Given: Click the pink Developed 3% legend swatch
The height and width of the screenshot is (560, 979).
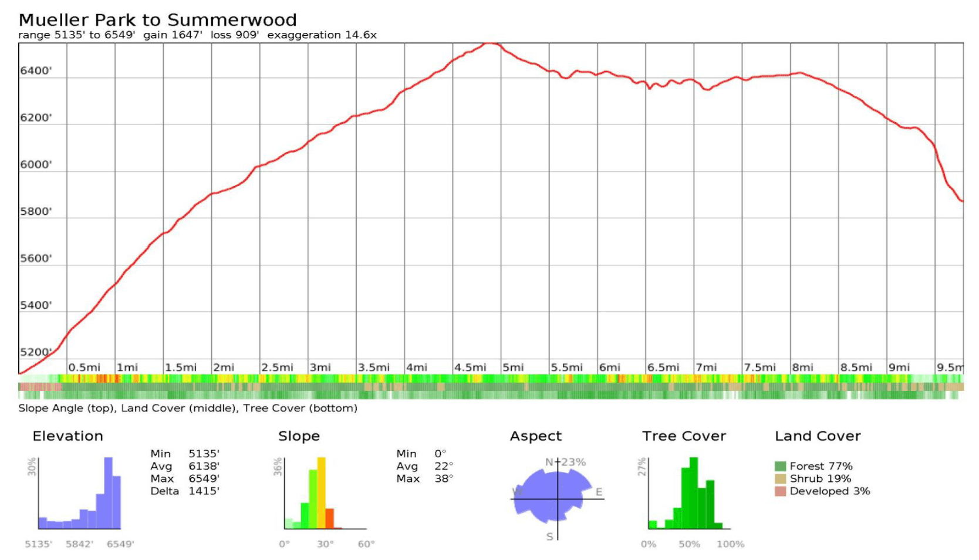Looking at the screenshot, I should coord(780,491).
